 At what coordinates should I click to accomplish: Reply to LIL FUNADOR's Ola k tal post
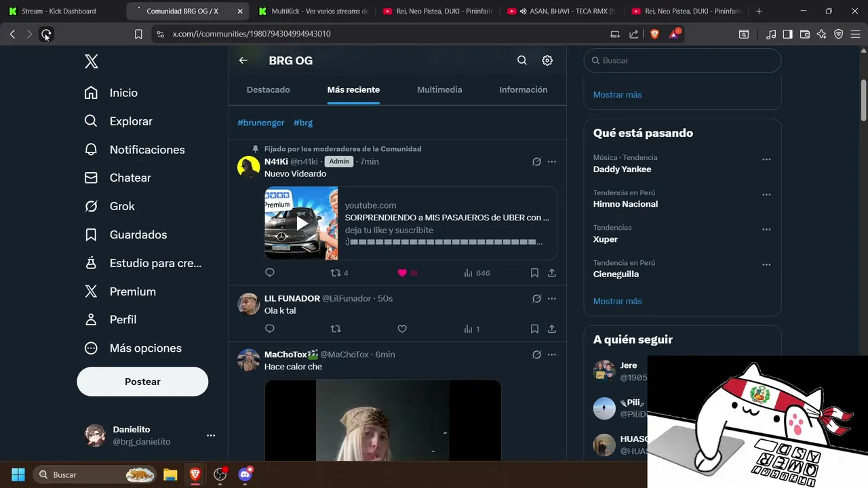pos(270,329)
